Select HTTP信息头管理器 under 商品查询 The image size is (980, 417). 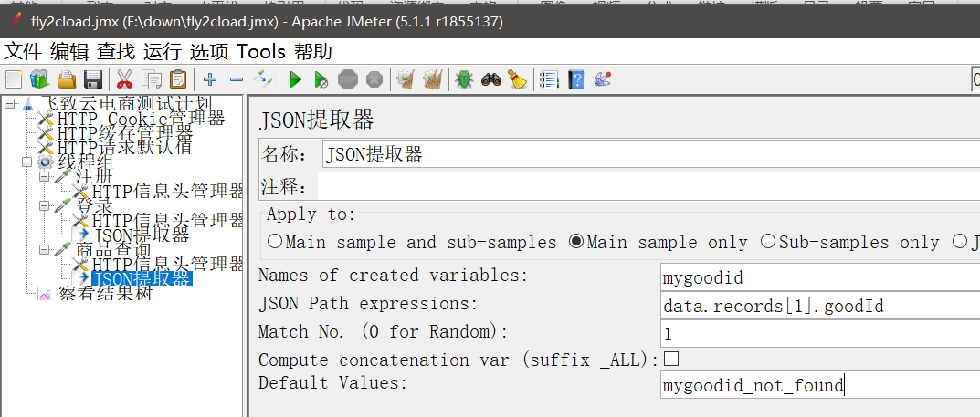(167, 264)
